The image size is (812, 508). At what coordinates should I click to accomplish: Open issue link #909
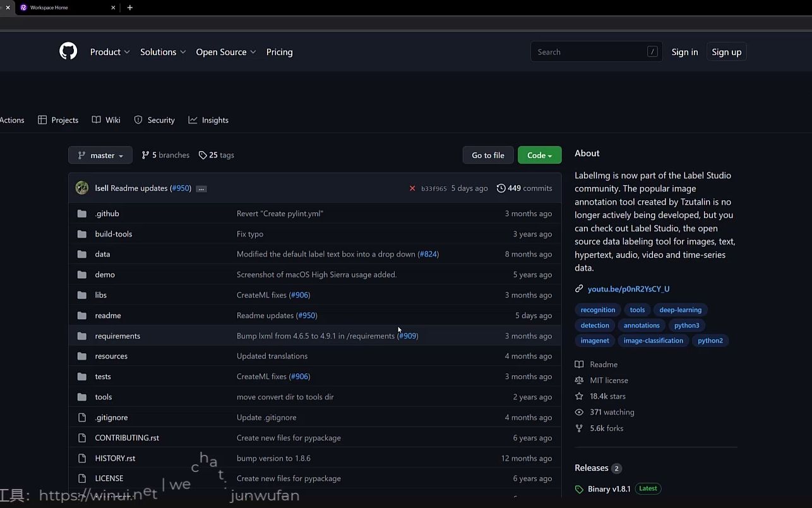(408, 336)
